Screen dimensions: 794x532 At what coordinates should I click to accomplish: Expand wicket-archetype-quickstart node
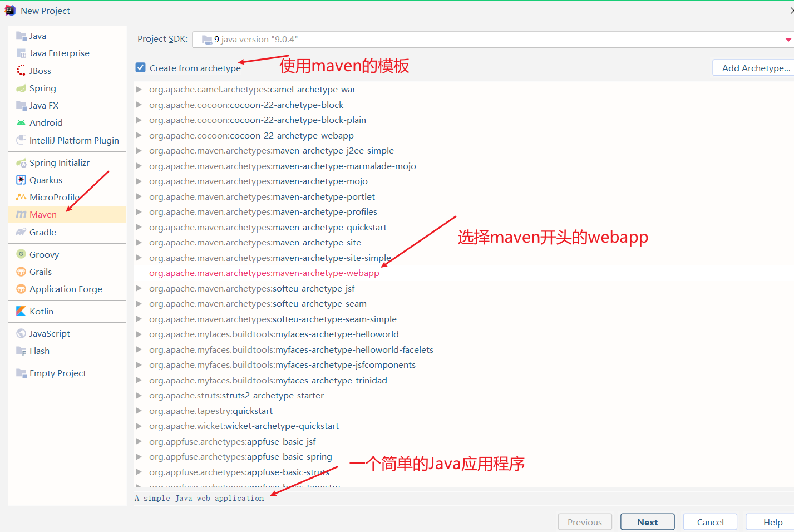tap(139, 426)
